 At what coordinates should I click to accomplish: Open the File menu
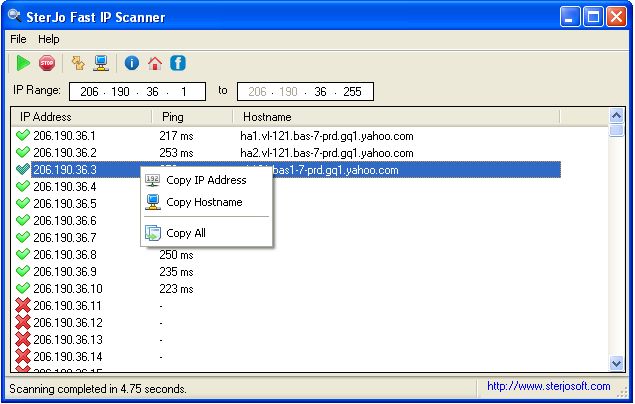coord(18,39)
